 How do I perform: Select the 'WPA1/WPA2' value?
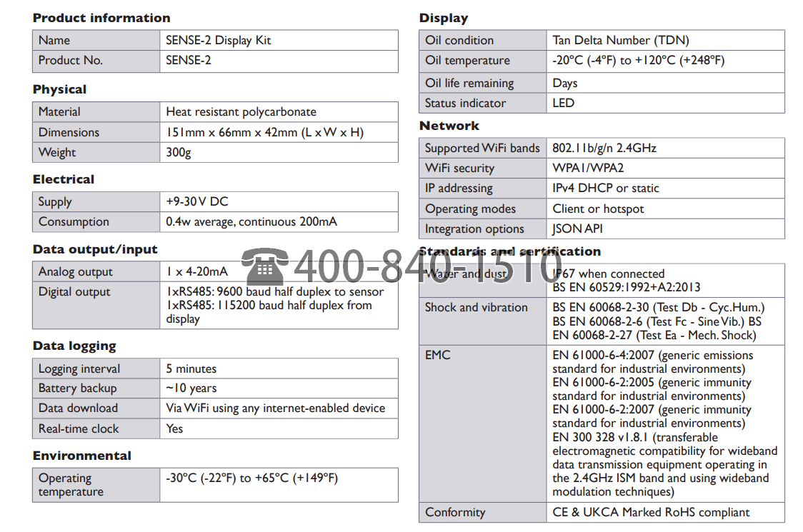[x=588, y=168]
